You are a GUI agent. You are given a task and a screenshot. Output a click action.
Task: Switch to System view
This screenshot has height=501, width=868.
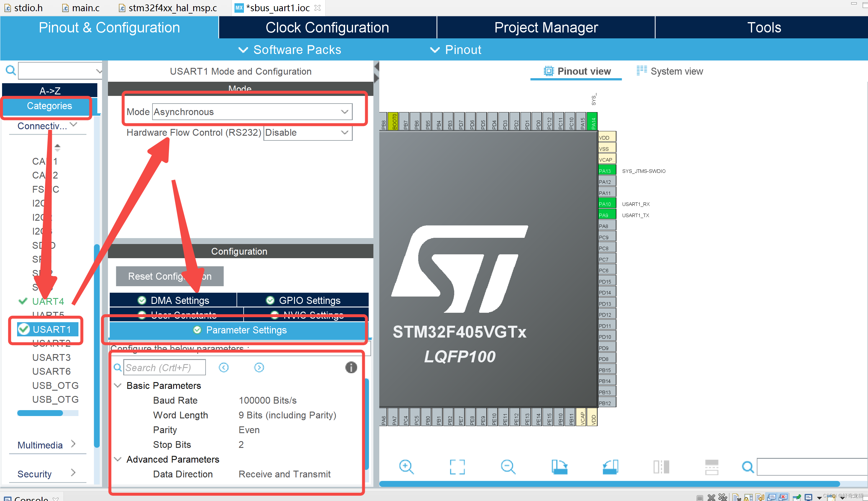click(x=670, y=71)
